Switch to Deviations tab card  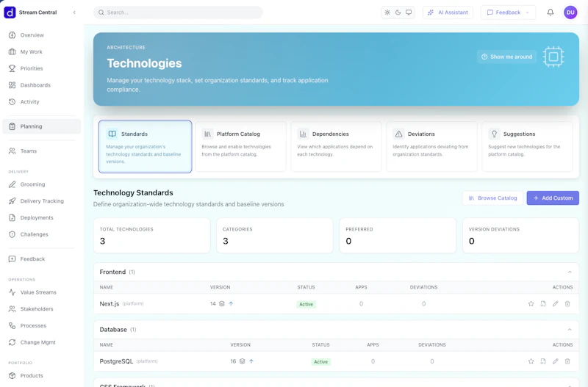431,146
